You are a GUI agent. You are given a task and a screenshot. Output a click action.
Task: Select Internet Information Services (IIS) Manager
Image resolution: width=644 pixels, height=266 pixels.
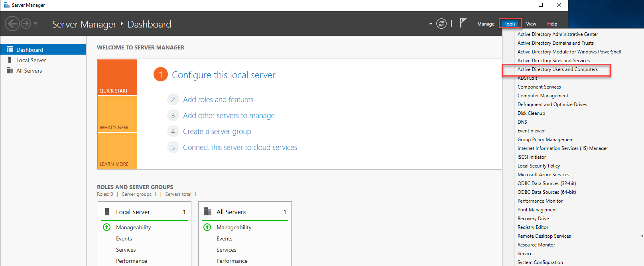point(563,148)
